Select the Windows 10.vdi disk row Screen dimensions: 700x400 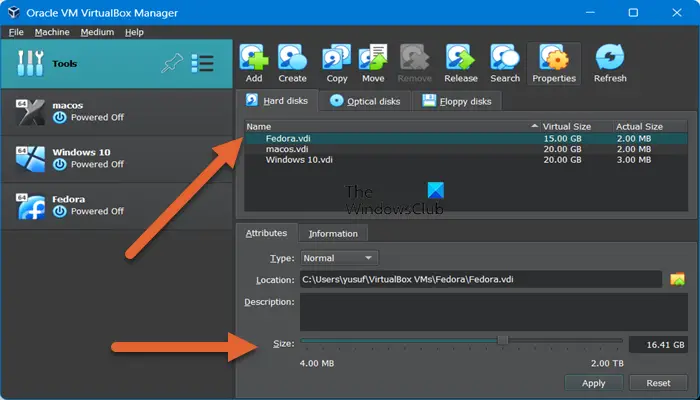(299, 160)
